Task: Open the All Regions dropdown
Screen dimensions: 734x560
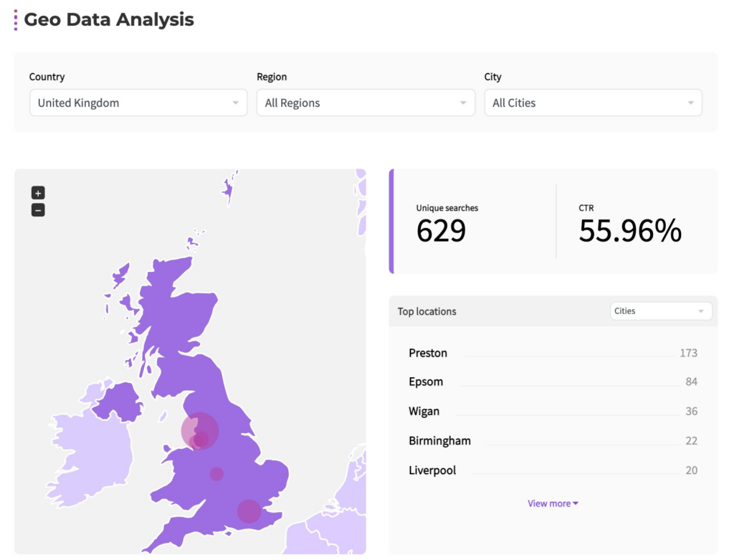Action: (366, 103)
